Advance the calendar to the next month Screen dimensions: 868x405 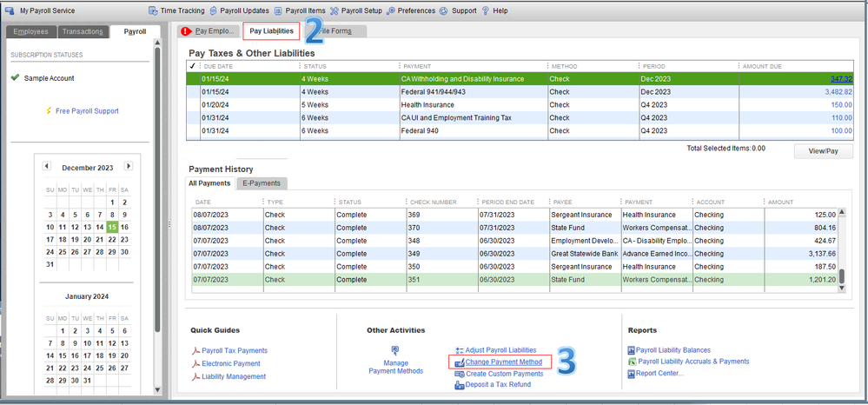[129, 167]
